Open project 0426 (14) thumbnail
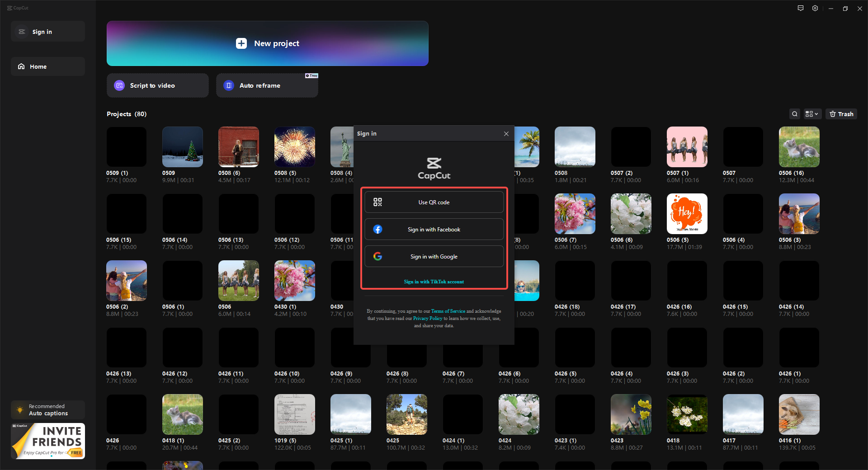 coord(799,281)
